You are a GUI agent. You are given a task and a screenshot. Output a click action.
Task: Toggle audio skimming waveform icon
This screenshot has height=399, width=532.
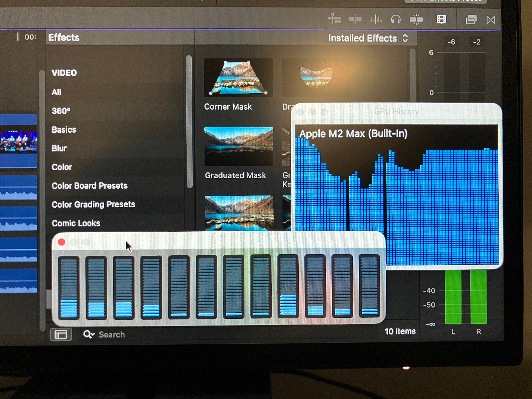[x=376, y=19]
